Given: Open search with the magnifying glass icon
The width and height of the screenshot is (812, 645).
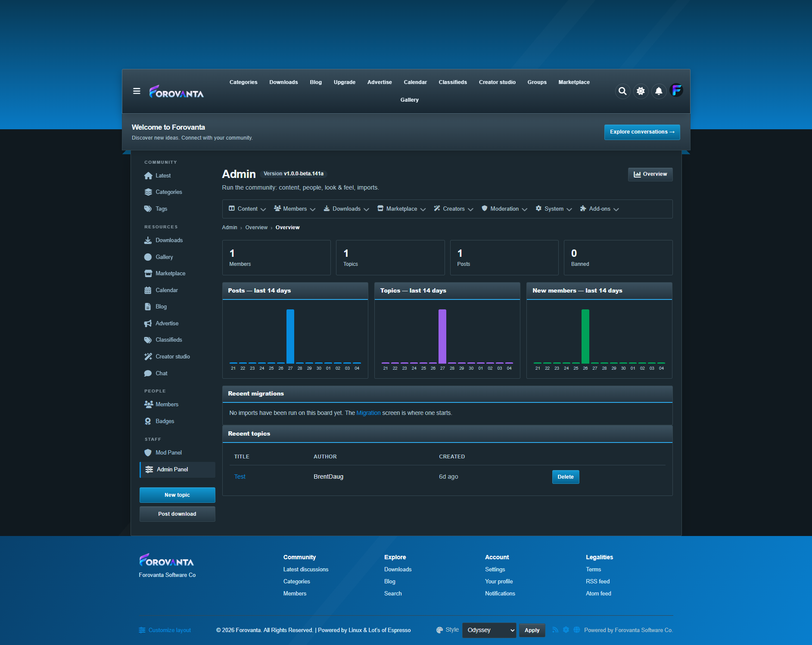Looking at the screenshot, I should 622,91.
